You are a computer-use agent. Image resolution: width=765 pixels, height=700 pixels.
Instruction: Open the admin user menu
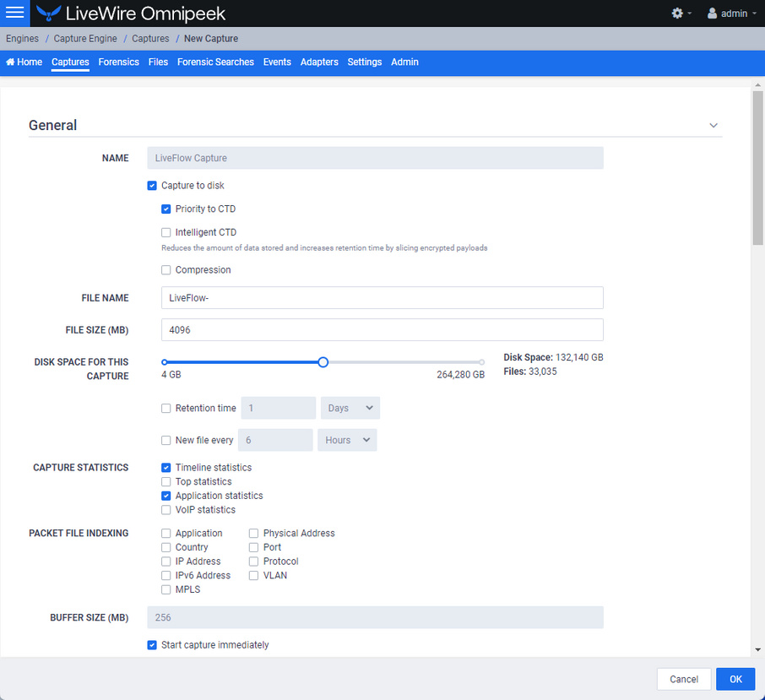point(732,14)
